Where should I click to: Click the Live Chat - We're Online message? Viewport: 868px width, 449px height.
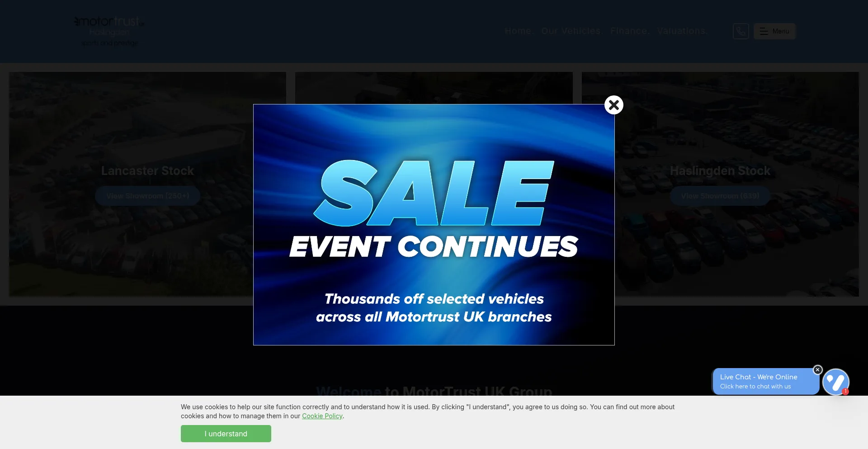pyautogui.click(x=766, y=381)
